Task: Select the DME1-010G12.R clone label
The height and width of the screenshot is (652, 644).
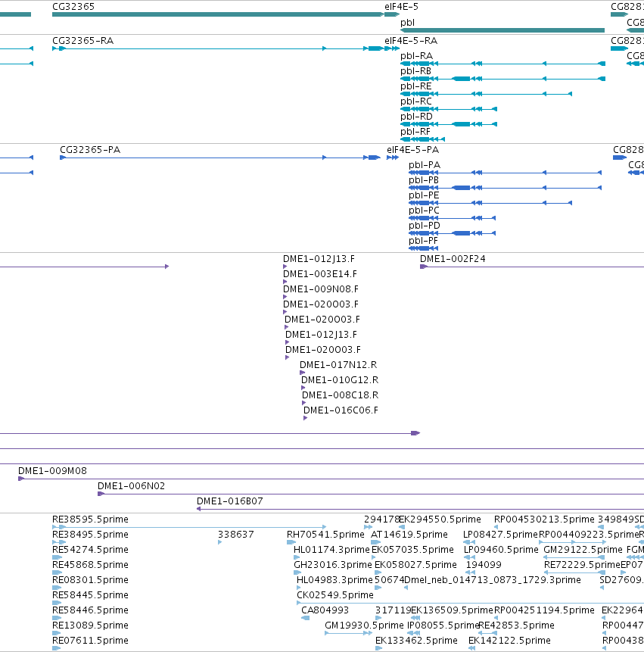Action: coord(340,380)
